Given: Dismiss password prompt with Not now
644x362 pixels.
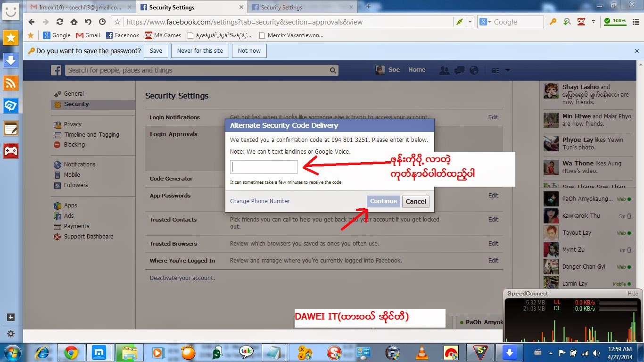Looking at the screenshot, I should coord(249,51).
